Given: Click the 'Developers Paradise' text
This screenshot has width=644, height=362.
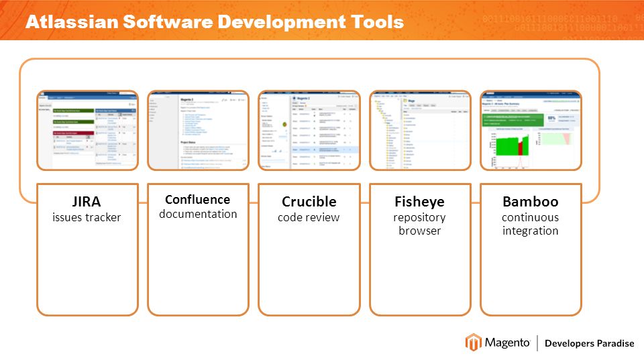Looking at the screenshot, I should [x=590, y=343].
